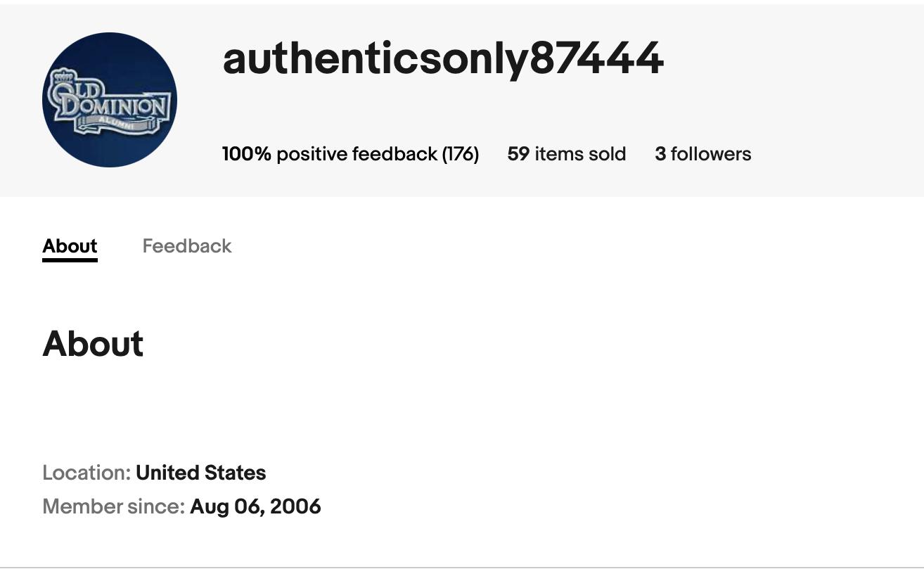Select the United States location value
This screenshot has width=924, height=581.
(201, 473)
